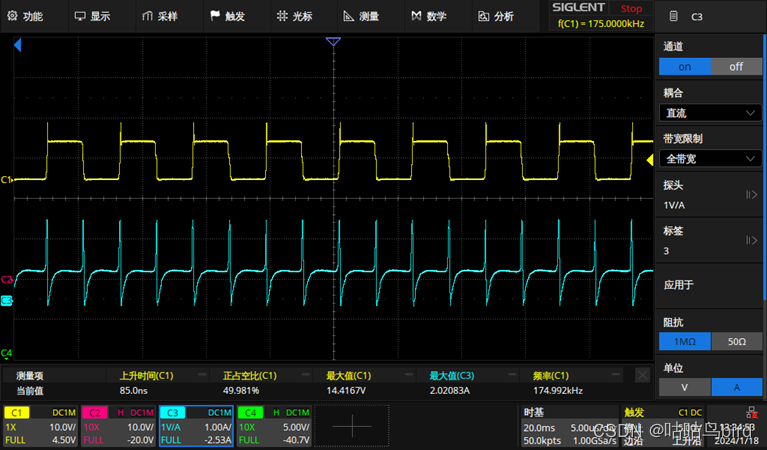Image resolution: width=767 pixels, height=450 pixels.
Task: Click the 174.992kHz frequency value
Action: tap(558, 391)
